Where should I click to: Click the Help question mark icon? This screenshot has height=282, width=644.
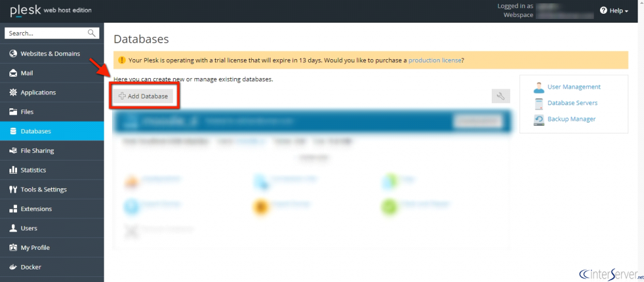point(603,11)
